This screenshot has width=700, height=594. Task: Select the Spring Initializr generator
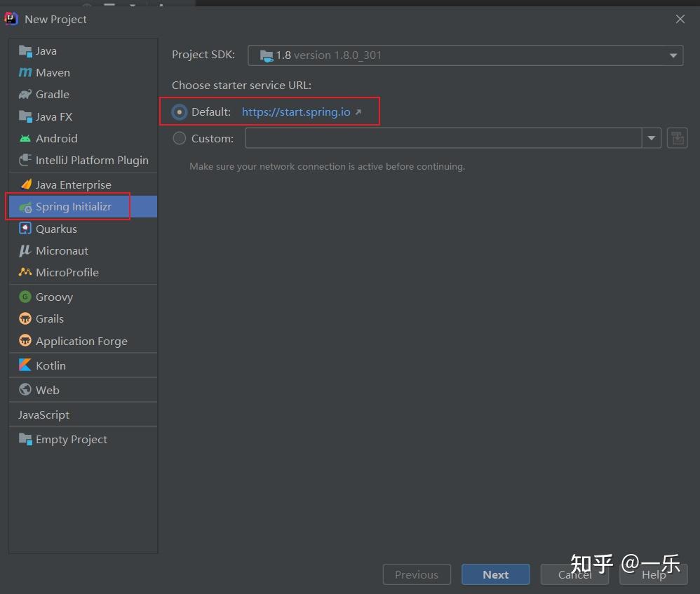[71, 206]
